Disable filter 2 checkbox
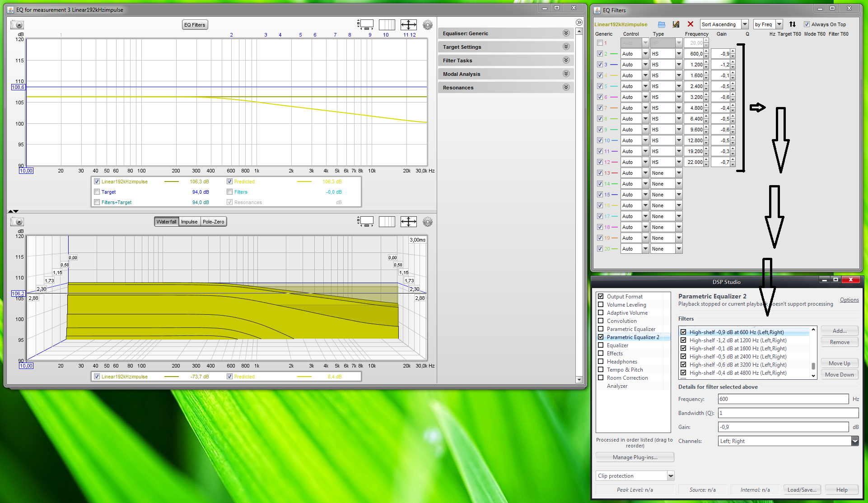The width and height of the screenshot is (868, 503). (600, 54)
